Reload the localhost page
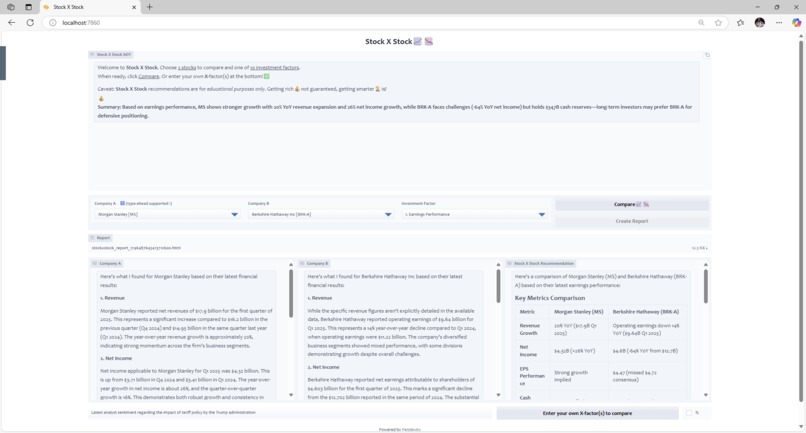Viewport: 806px width, 433px height. pyautogui.click(x=30, y=23)
